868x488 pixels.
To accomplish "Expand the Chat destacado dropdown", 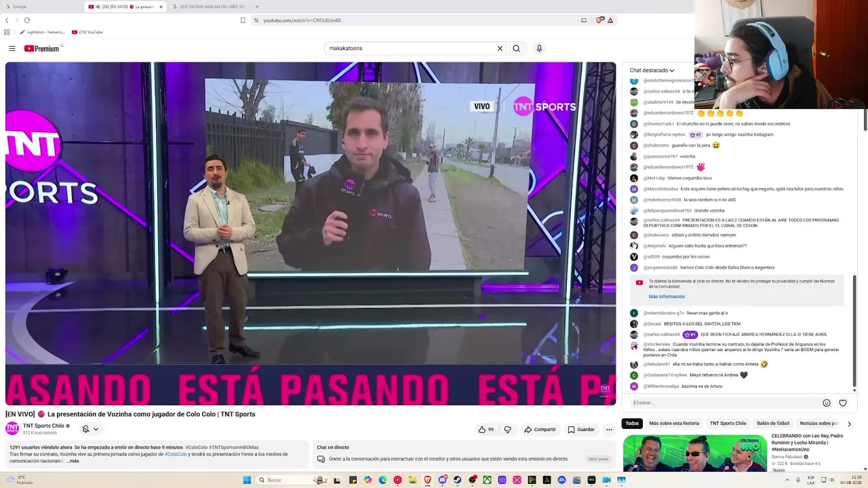I will point(652,70).
